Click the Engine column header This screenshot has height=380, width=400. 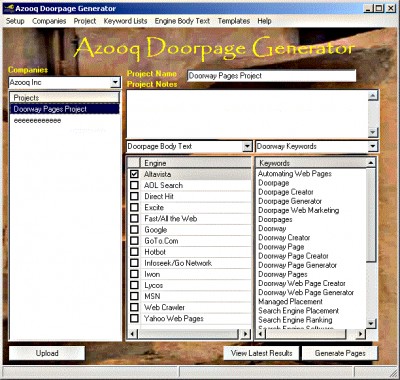tap(195, 163)
